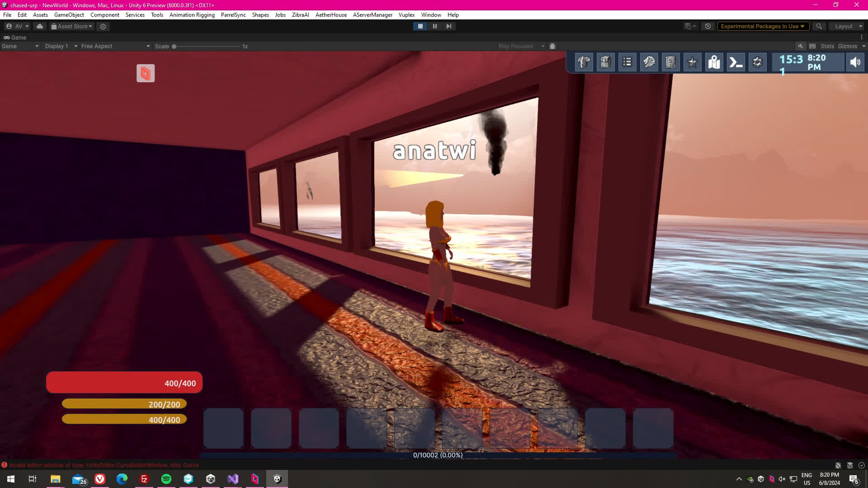Open the Animation Rigging menu
The image size is (868, 488).
[192, 15]
